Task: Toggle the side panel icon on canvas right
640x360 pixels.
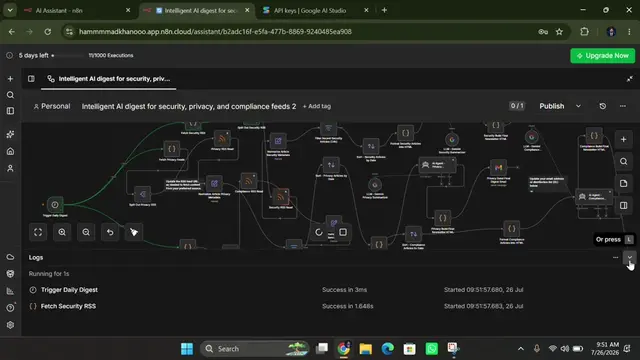Action: coord(623,205)
